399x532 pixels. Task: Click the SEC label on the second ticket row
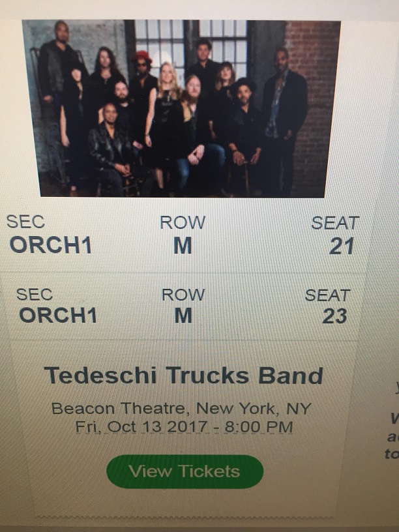pyautogui.click(x=35, y=294)
